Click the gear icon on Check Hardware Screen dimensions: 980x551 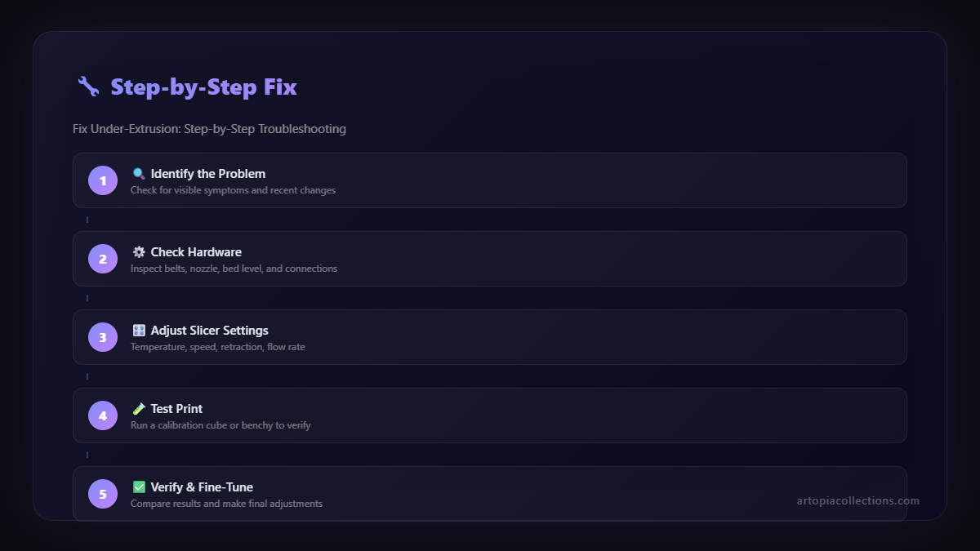tap(138, 251)
